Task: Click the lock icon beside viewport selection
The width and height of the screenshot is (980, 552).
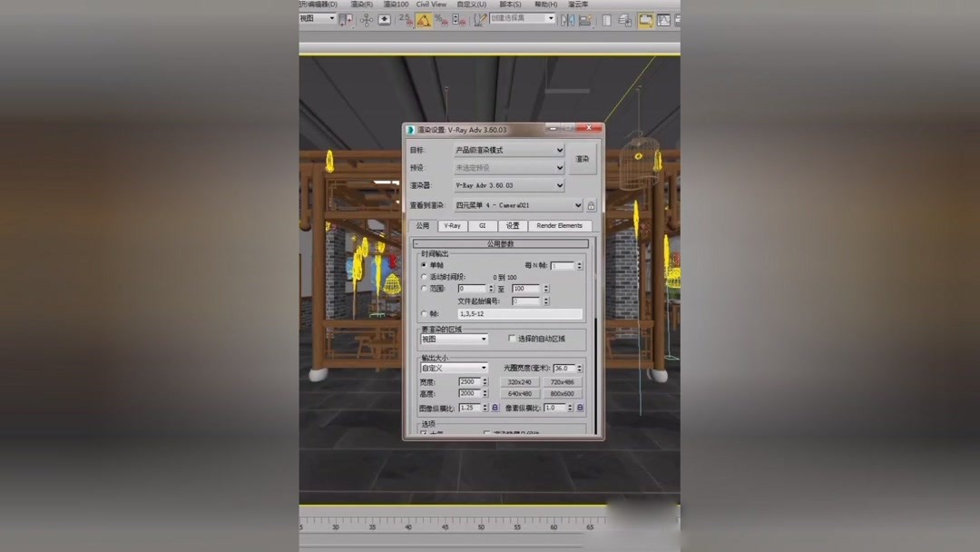Action: pos(592,205)
